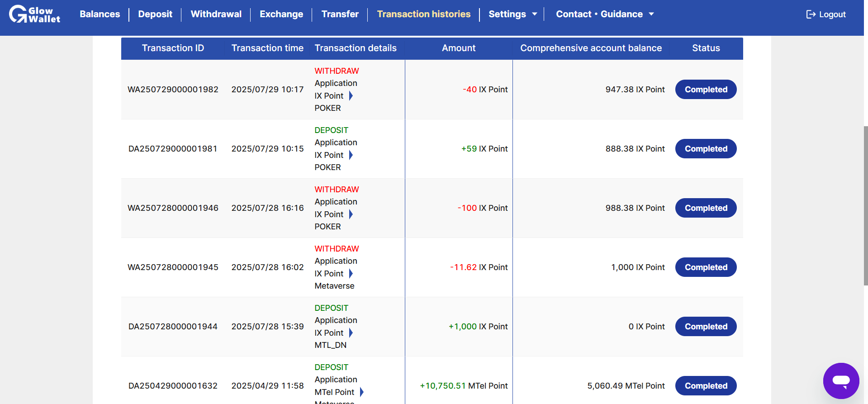Click arrow next to IX Point in WA250729000001982 row
The height and width of the screenshot is (404, 868).
coord(351,96)
